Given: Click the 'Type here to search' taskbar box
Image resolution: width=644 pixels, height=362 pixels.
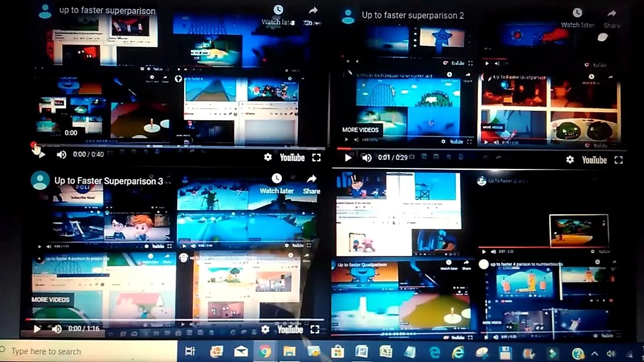Looking at the screenshot, I should (89, 351).
